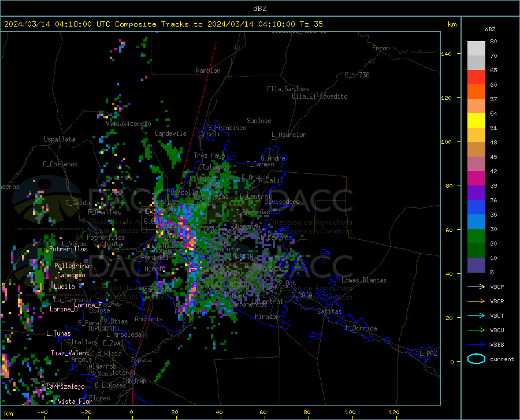Click the 'Perdriel' map label
Screen dimensions: 520x420
155,257
